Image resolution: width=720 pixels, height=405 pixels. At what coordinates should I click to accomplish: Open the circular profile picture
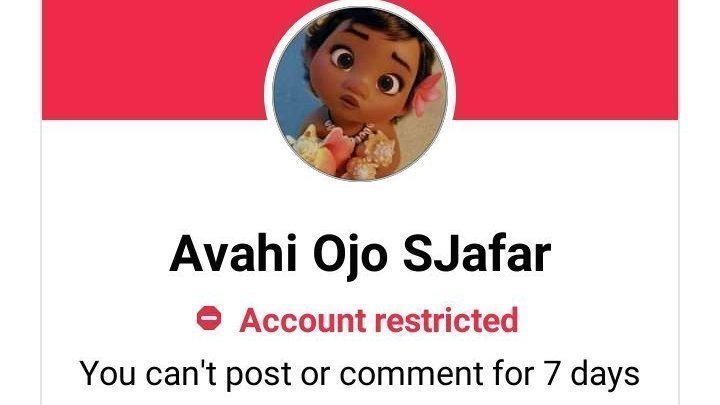[360, 92]
